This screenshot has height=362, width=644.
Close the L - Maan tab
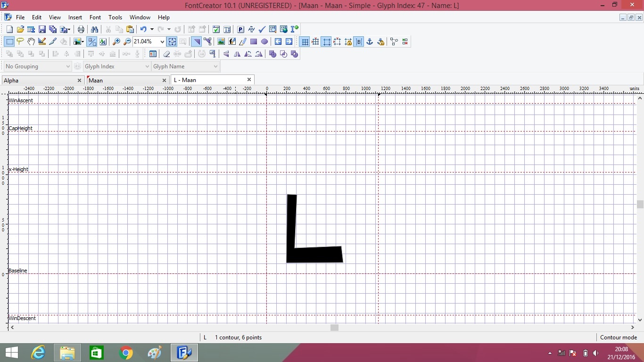pyautogui.click(x=249, y=80)
